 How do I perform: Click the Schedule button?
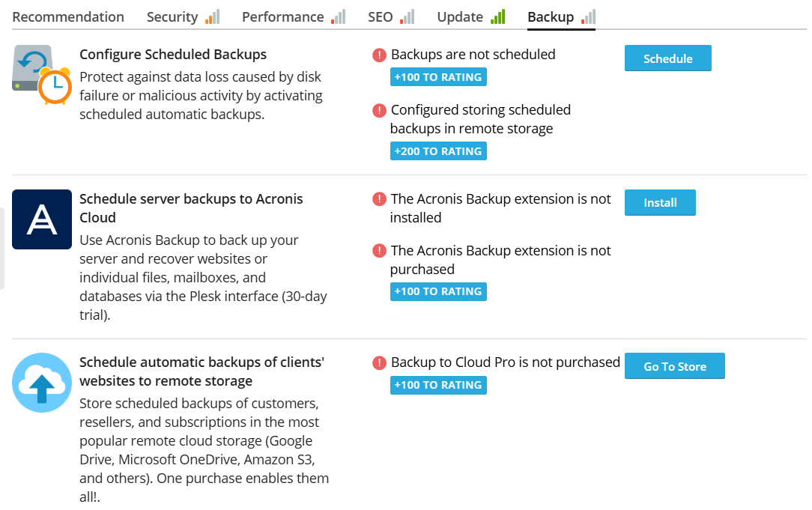point(667,58)
